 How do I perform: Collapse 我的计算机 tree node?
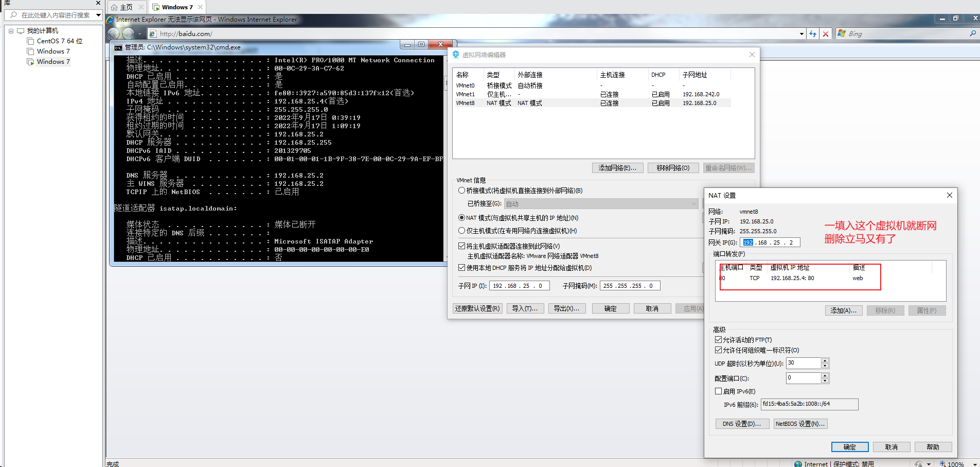(x=11, y=31)
